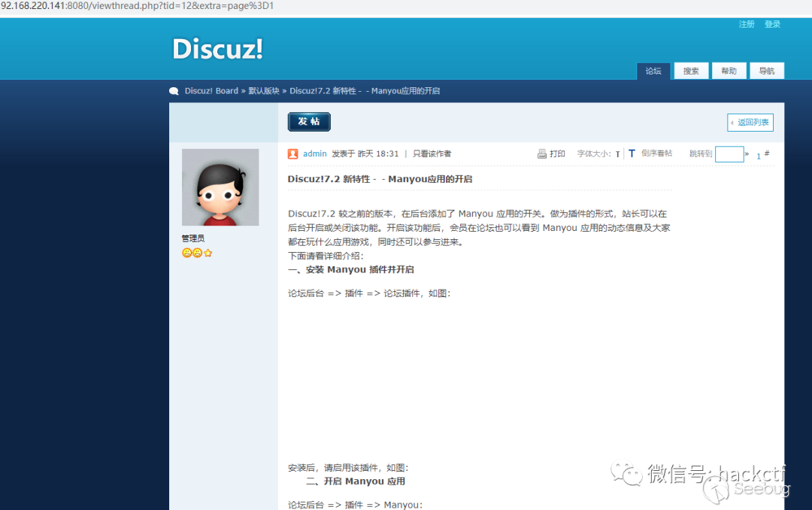Screen dimensions: 812x510
Task: Click the Discuz! logo
Action: (x=217, y=49)
